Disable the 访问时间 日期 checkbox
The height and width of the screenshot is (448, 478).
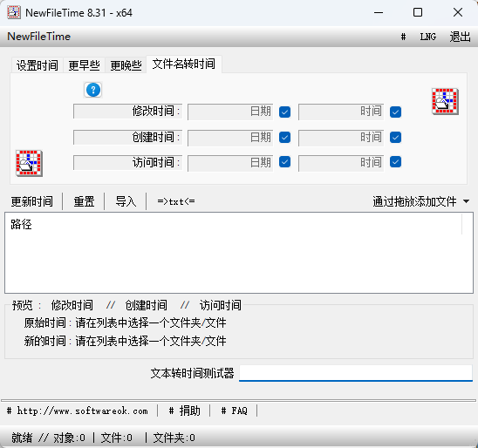pos(284,162)
